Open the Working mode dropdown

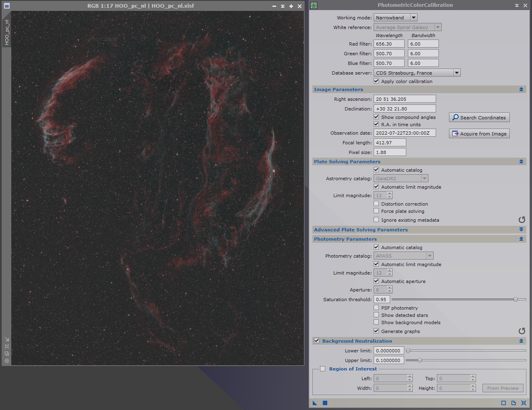pyautogui.click(x=395, y=17)
